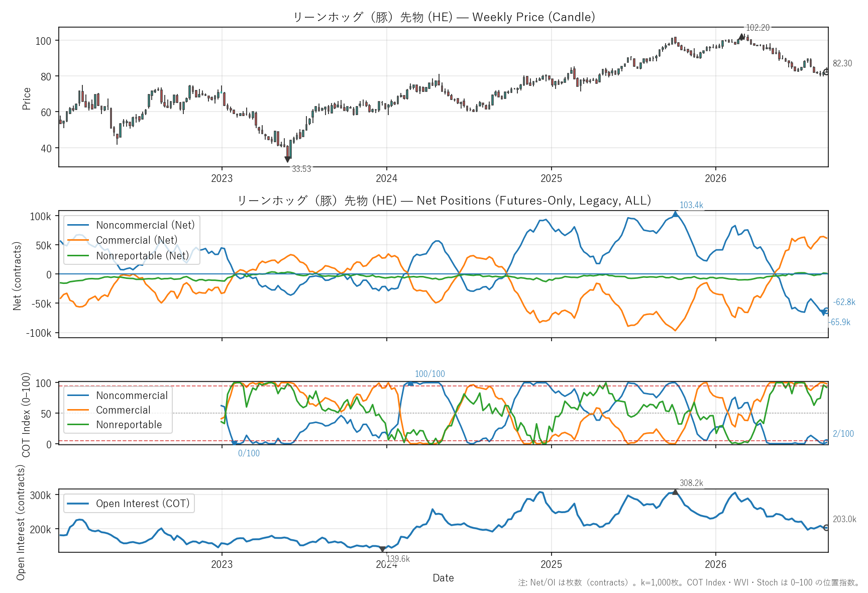Click the 82.30 latest price label
Image resolution: width=868 pixels, height=593 pixels.
tap(842, 63)
